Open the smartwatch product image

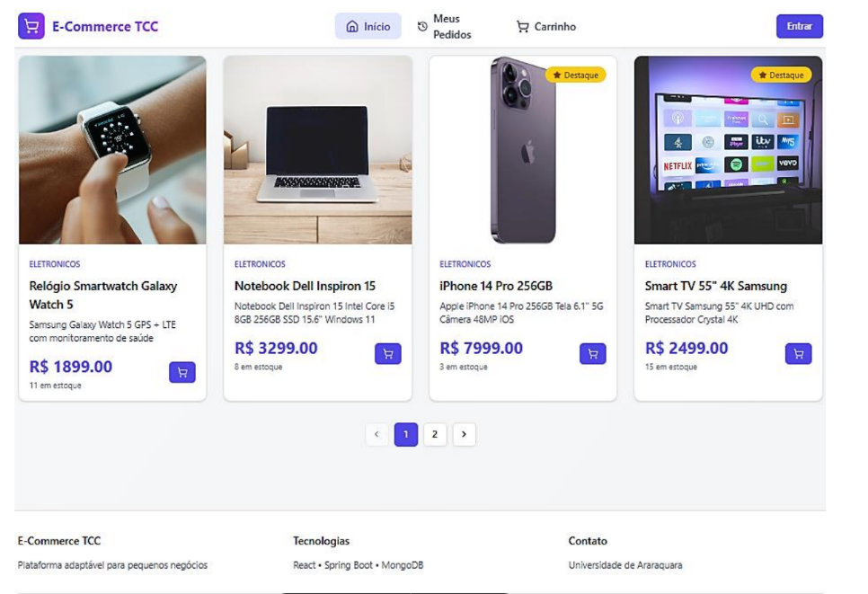coord(112,150)
